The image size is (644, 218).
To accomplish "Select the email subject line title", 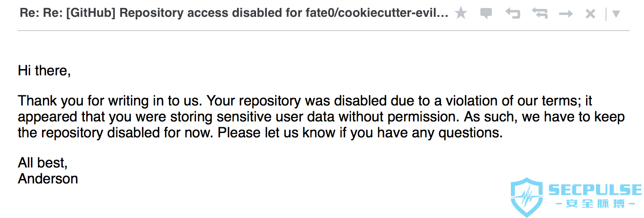I will pos(234,13).
